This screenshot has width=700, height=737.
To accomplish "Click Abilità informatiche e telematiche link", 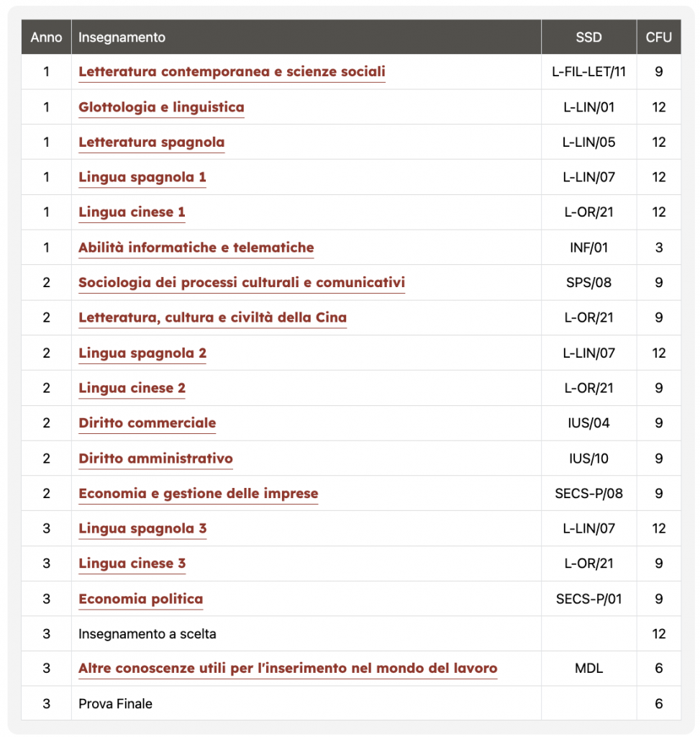I will pos(196,248).
